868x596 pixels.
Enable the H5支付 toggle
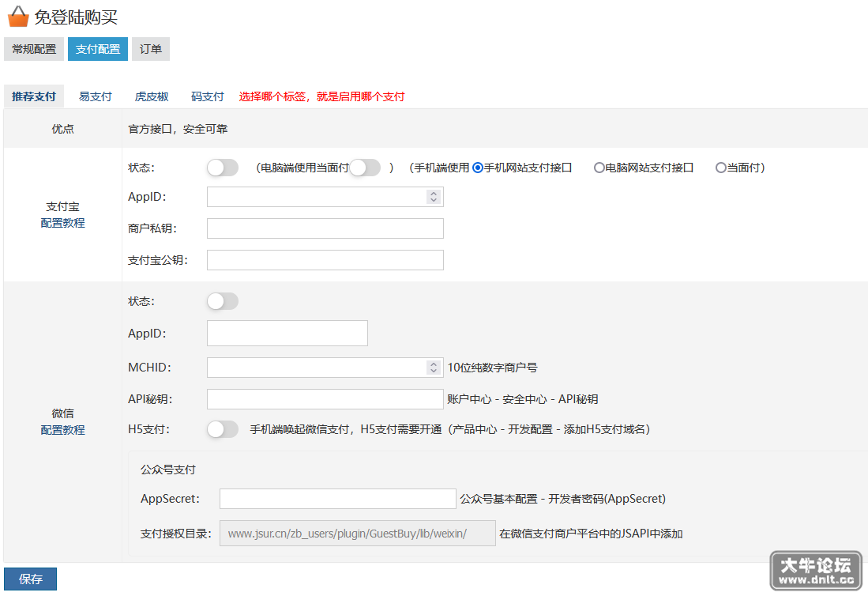223,429
